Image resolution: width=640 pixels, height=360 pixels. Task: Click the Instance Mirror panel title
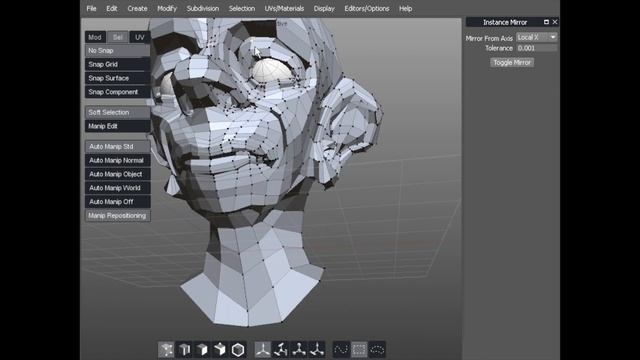click(505, 22)
